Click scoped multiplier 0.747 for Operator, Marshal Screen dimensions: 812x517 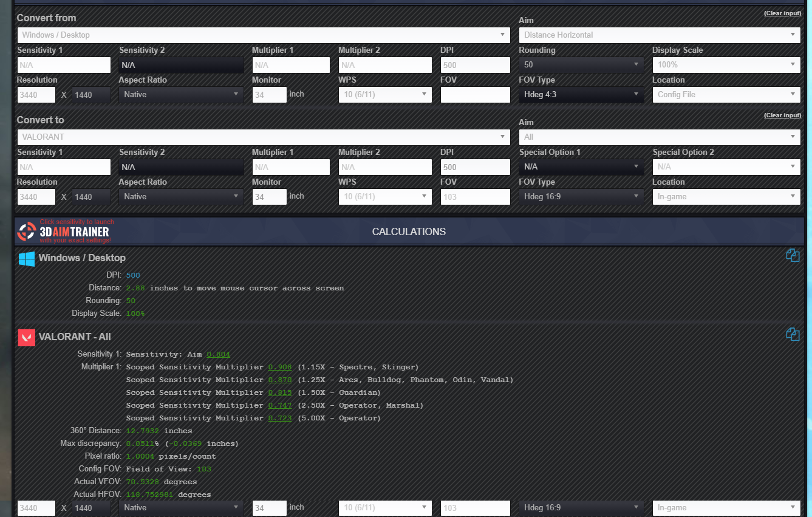coord(280,405)
